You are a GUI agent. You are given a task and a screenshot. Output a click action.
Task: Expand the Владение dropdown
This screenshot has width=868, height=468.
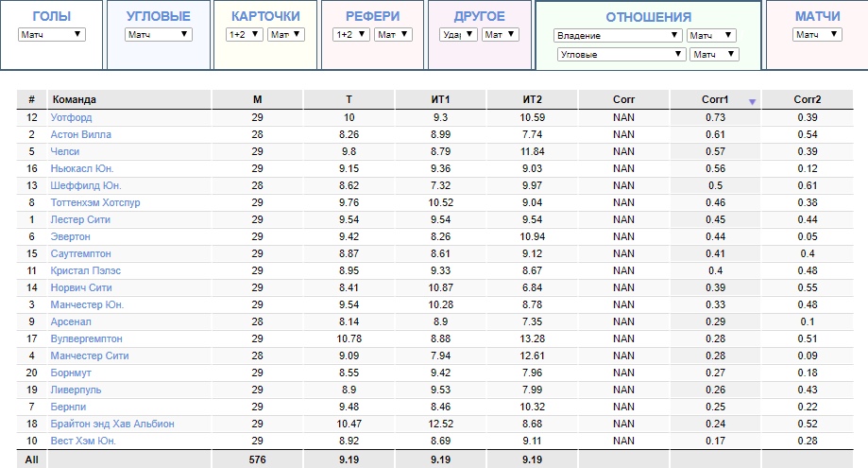618,36
